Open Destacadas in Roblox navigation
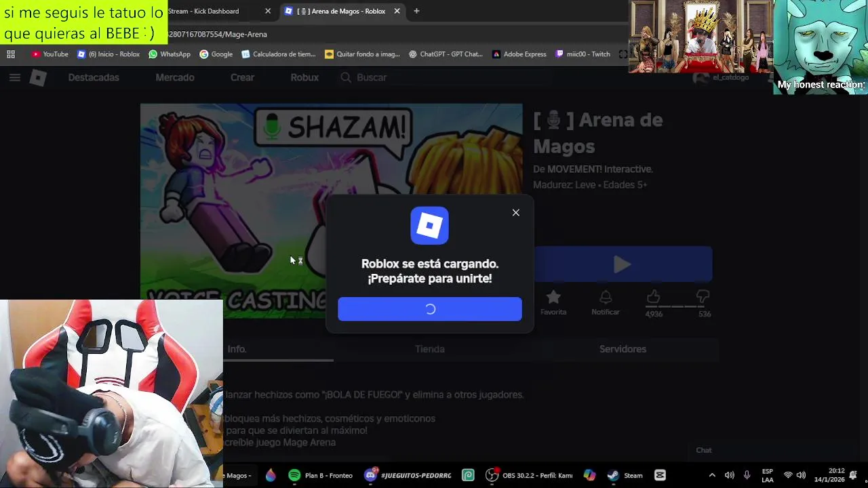 click(x=94, y=77)
